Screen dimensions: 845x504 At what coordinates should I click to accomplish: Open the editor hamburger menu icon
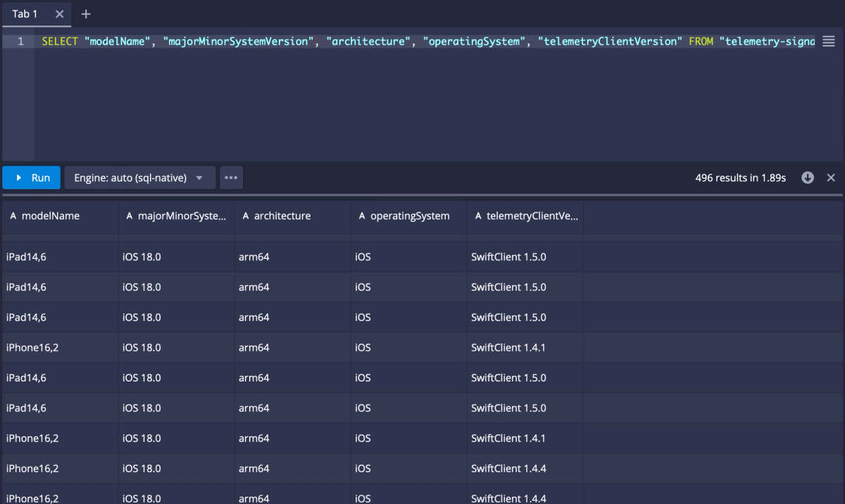click(x=828, y=42)
